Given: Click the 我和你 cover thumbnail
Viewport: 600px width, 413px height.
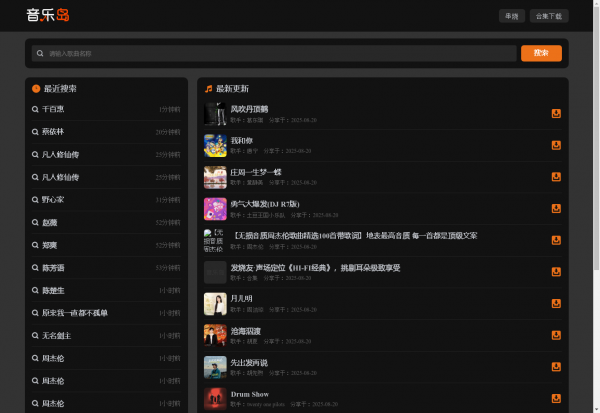Looking at the screenshot, I should [215, 145].
